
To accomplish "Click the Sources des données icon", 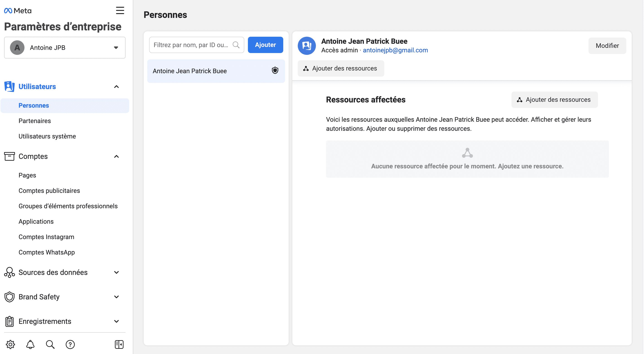I will pos(10,272).
